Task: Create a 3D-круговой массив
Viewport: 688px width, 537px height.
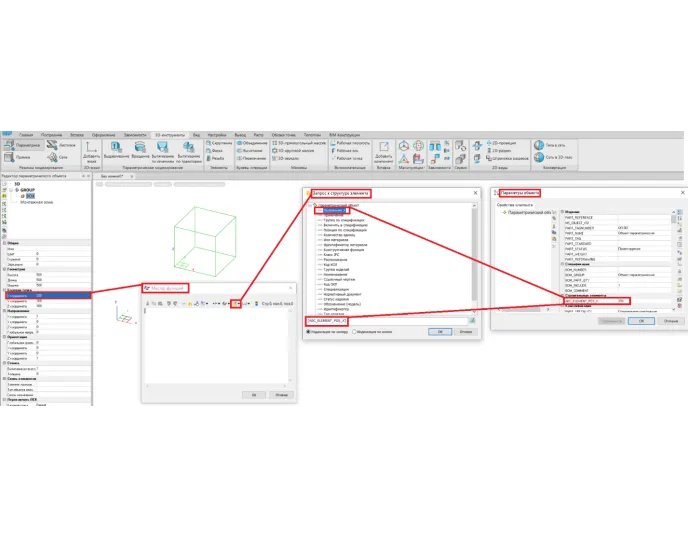Action: pos(293,150)
